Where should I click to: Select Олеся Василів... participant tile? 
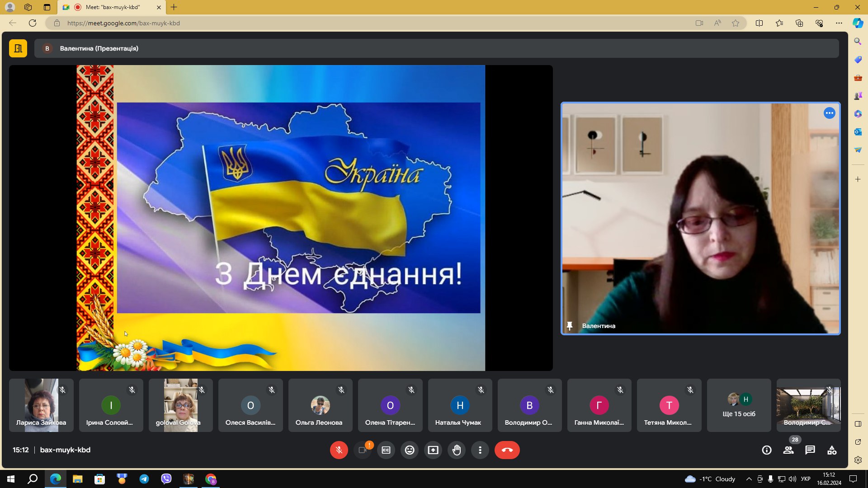coord(250,405)
